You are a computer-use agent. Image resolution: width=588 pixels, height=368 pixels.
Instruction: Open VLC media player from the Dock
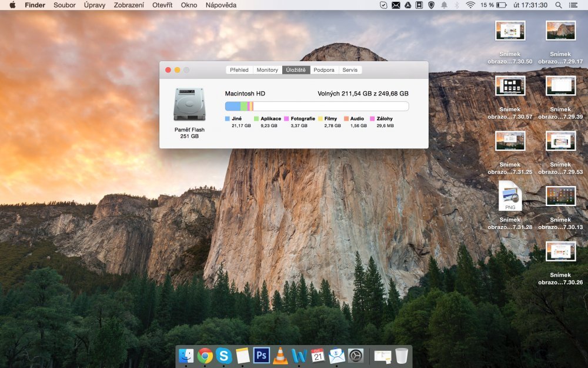click(280, 356)
